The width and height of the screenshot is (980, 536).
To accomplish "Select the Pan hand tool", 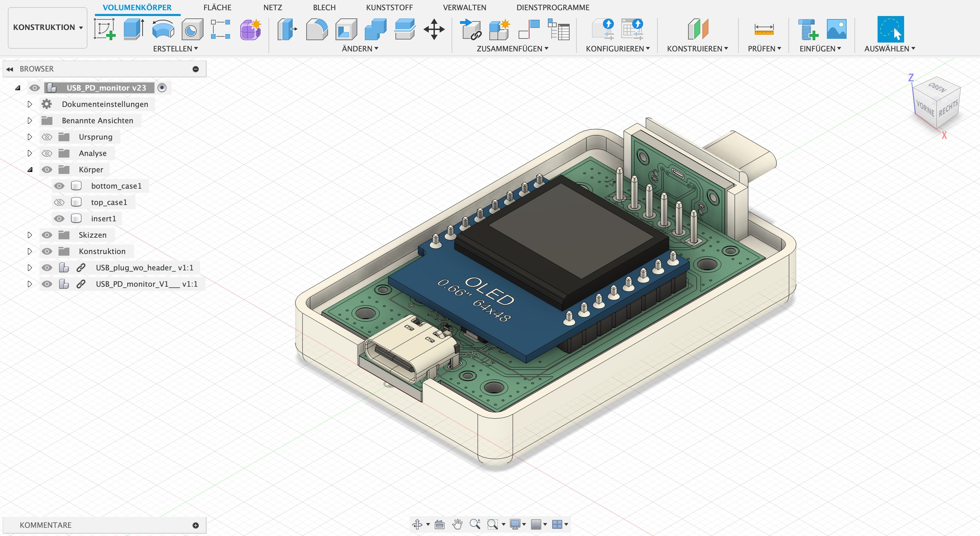I will point(457,524).
